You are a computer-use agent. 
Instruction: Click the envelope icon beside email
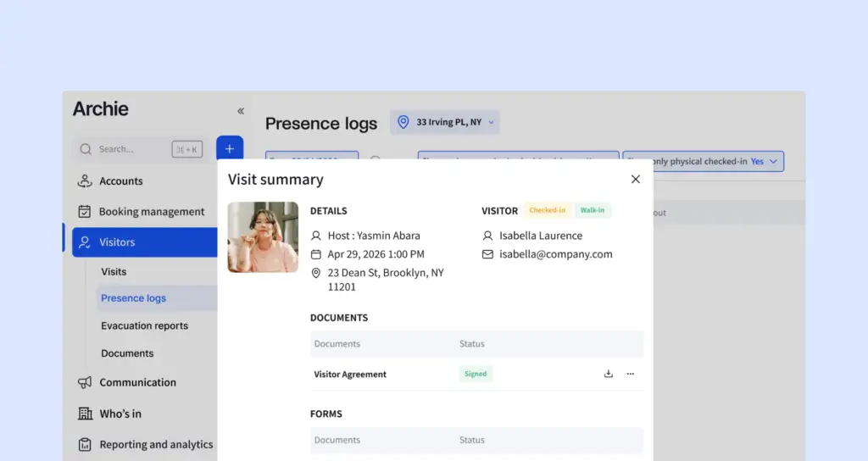487,254
